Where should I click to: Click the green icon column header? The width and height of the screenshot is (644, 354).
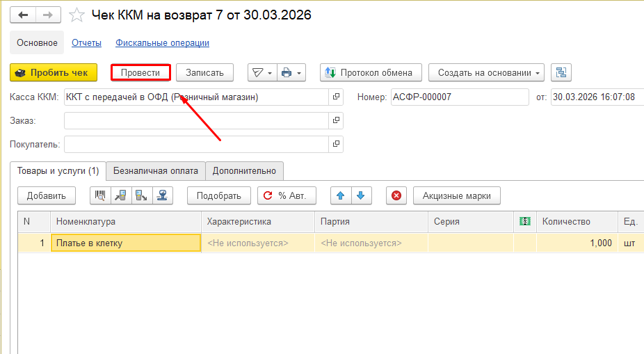(525, 222)
